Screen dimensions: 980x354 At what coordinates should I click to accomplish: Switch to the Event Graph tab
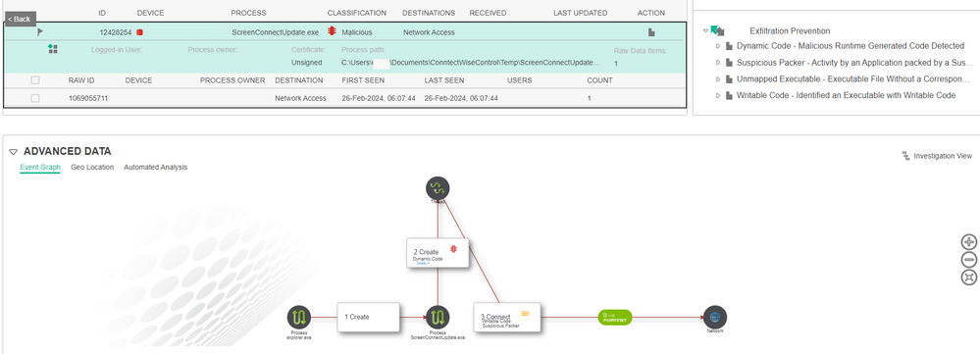(40, 168)
